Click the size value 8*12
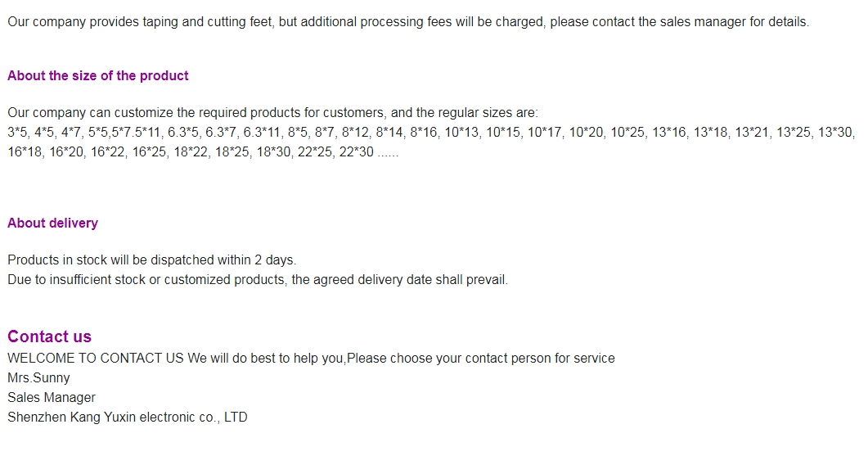Image resolution: width=868 pixels, height=474 pixels. click(355, 133)
